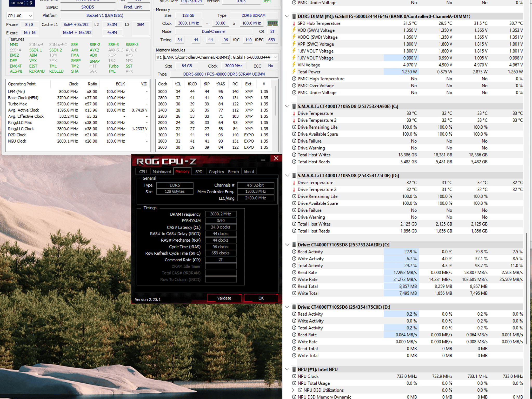This screenshot has height=399, width=532.
Task: Switch to the CPU tab in CPU-Z
Action: coord(143,172)
